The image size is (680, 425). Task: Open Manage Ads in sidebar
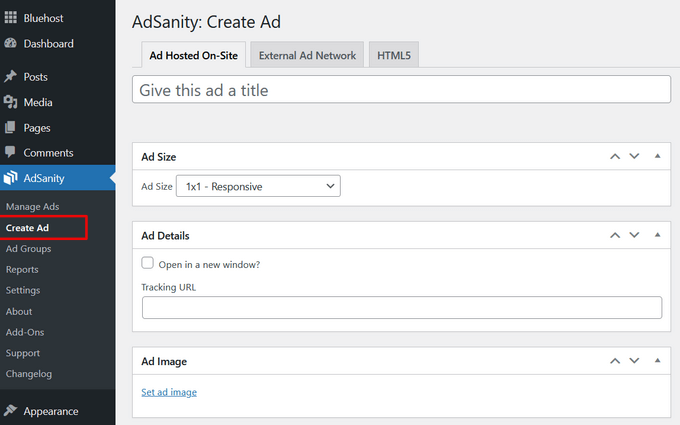(32, 207)
